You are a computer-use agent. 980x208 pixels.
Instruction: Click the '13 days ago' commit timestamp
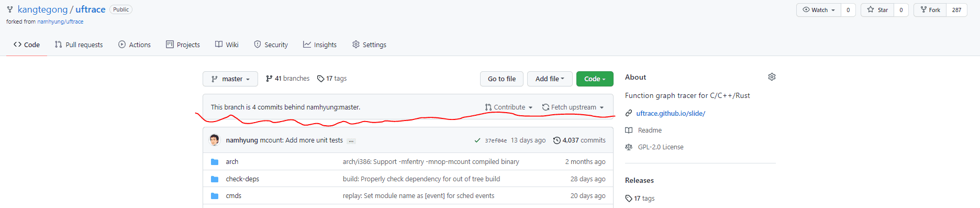tap(528, 140)
